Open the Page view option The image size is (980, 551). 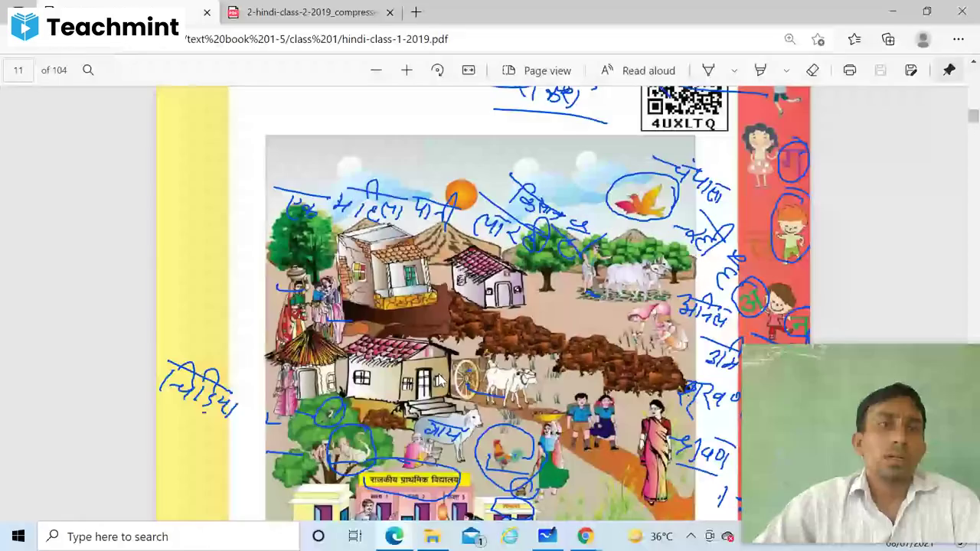point(537,70)
